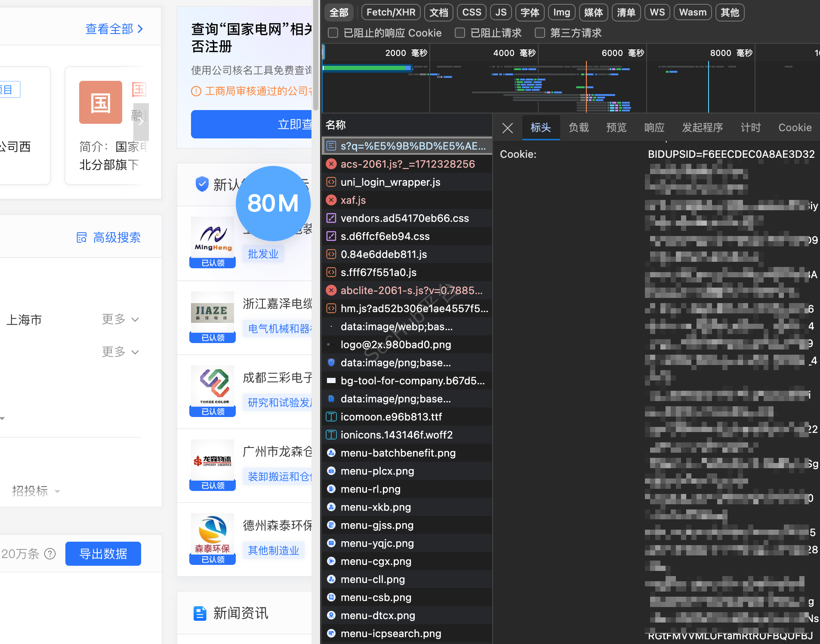Enable the 已阻止的响应 Cookie checkbox
Screen dimensions: 820x644
point(333,33)
